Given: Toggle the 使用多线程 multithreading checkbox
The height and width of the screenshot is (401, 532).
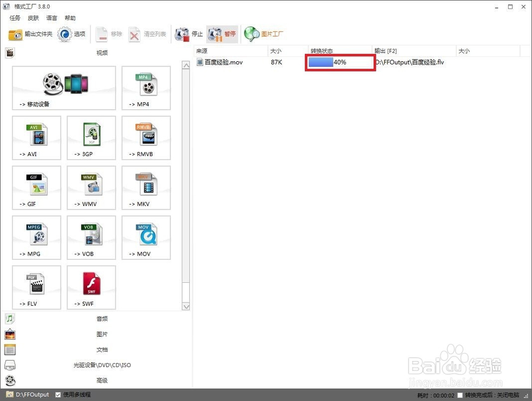Looking at the screenshot, I should [x=58, y=395].
